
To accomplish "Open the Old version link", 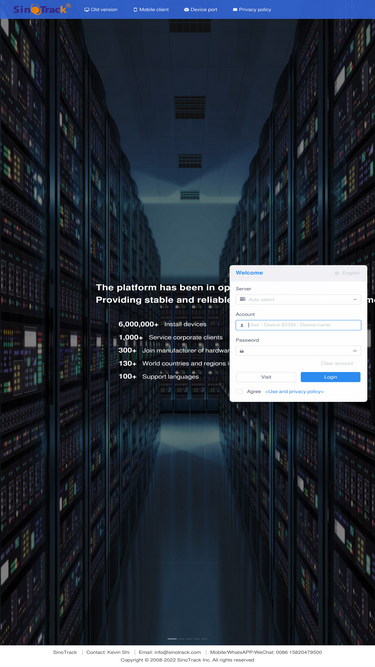I will (x=101, y=9).
